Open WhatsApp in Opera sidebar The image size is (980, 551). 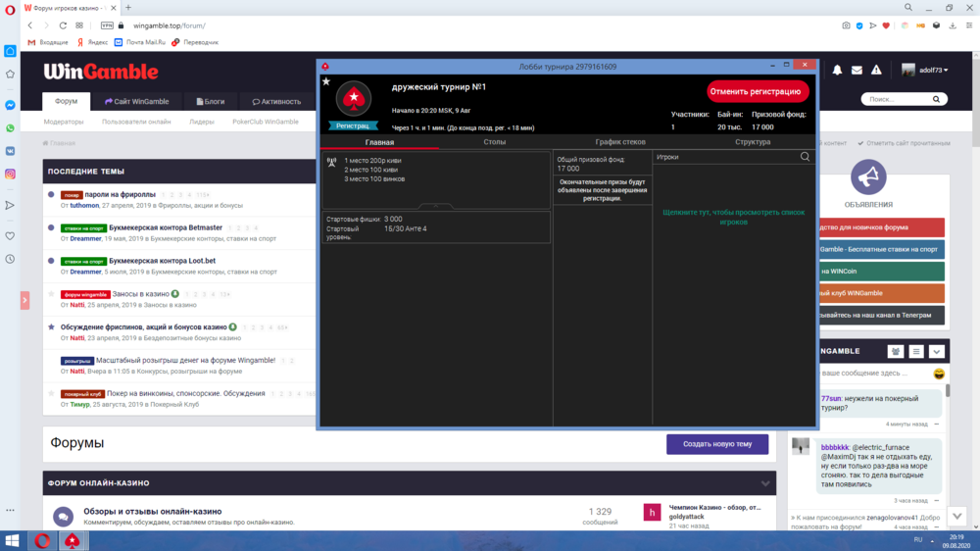[10, 128]
